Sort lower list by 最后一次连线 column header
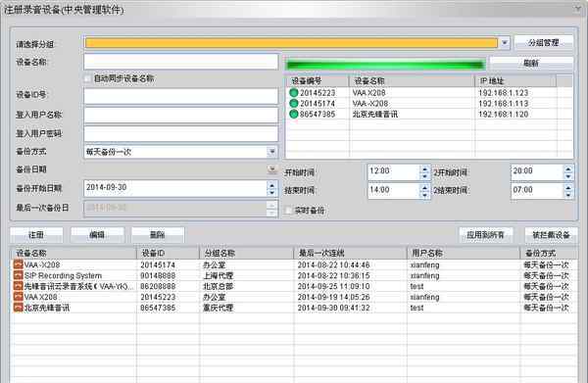The width and height of the screenshot is (588, 383). [x=350, y=254]
